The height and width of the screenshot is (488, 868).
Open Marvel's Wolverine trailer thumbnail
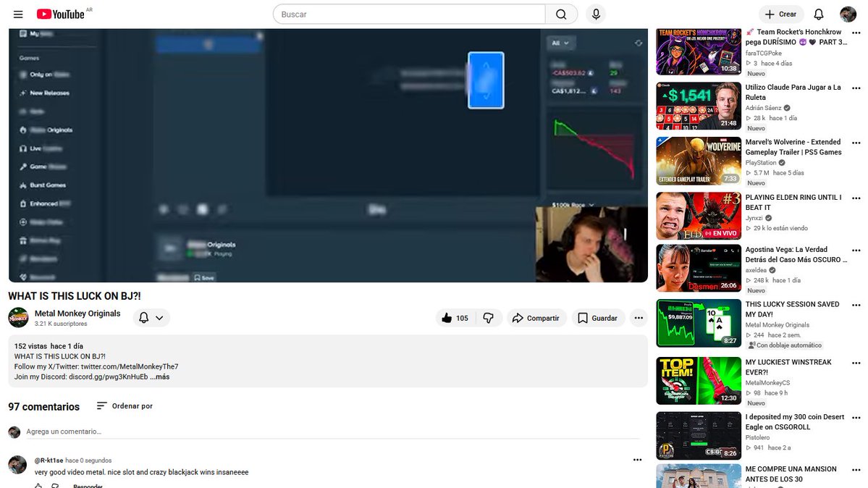coord(699,161)
